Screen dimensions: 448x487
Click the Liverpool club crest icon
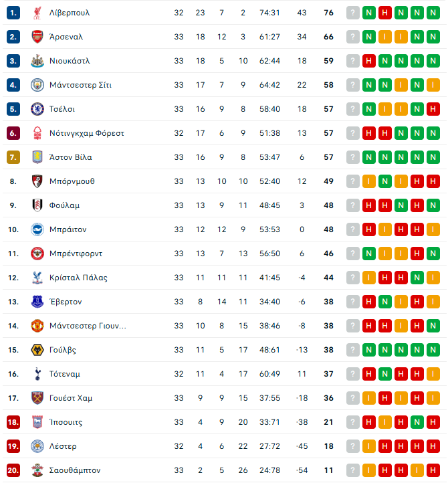click(x=37, y=13)
